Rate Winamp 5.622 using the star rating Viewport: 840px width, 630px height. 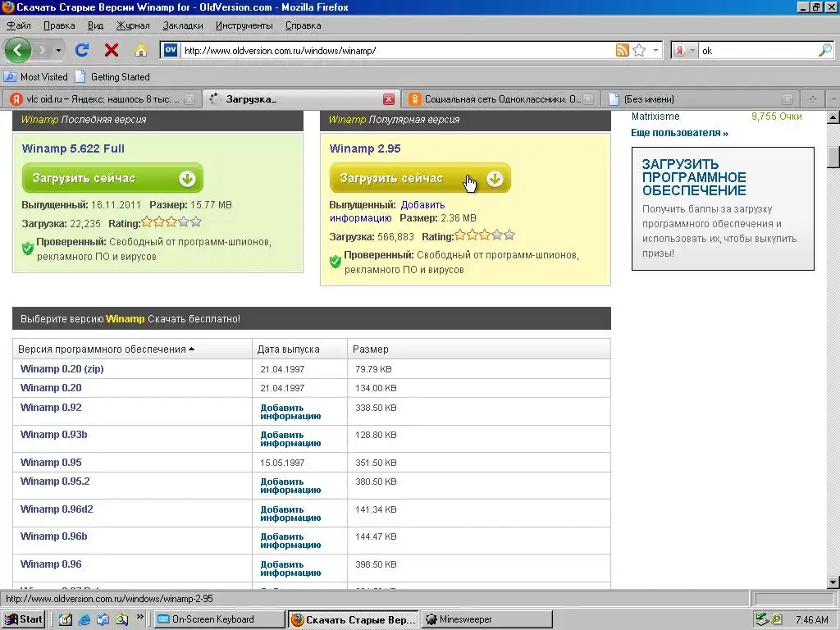(171, 221)
